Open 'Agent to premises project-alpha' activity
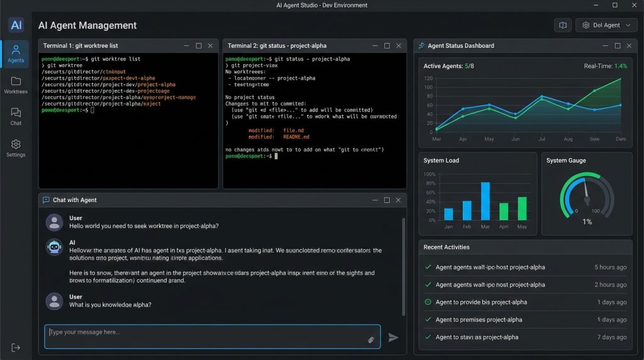This screenshot has width=644, height=360. point(525,320)
